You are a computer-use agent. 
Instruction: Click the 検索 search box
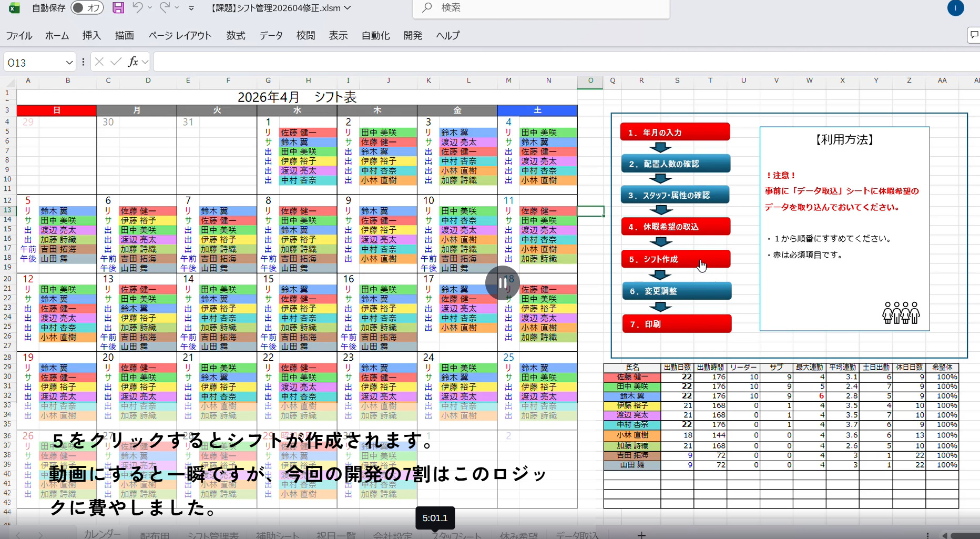coord(542,8)
